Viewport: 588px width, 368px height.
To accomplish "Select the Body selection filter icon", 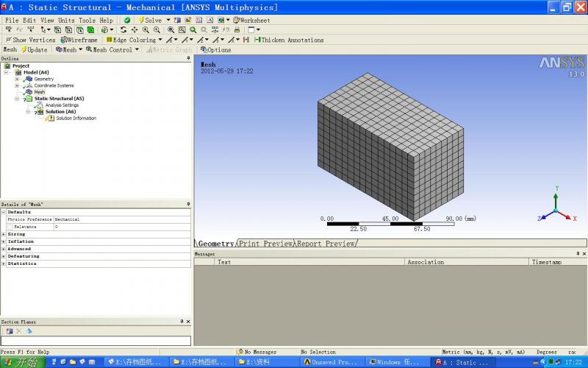I will click(90, 29).
